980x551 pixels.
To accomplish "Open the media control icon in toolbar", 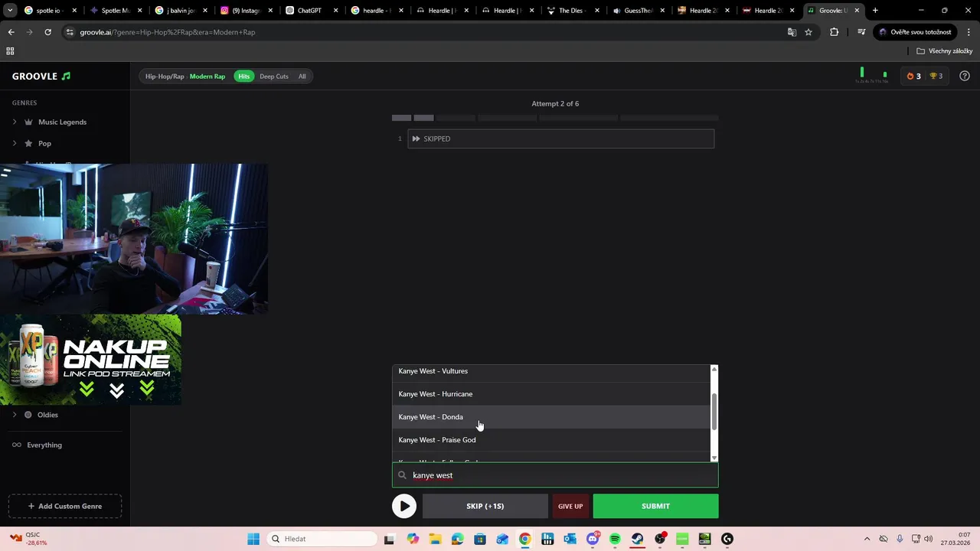I will coord(861,32).
